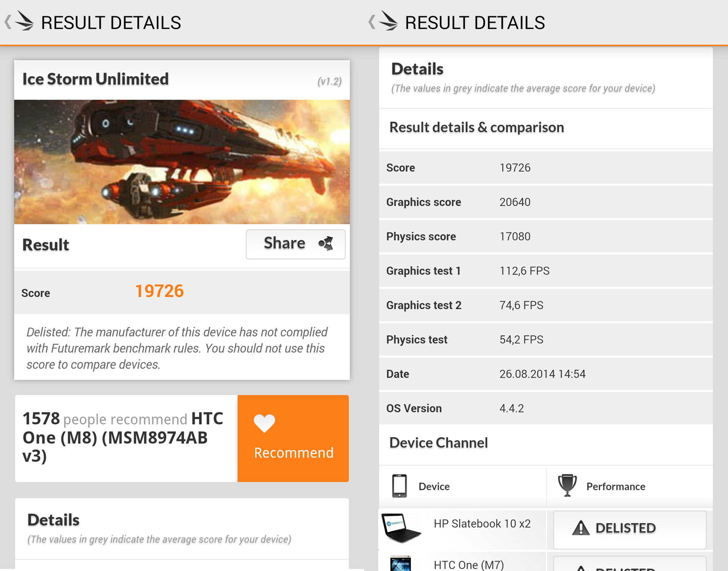This screenshot has height=571, width=728.
Task: Tap the Result details & comparison heading
Action: (x=477, y=128)
